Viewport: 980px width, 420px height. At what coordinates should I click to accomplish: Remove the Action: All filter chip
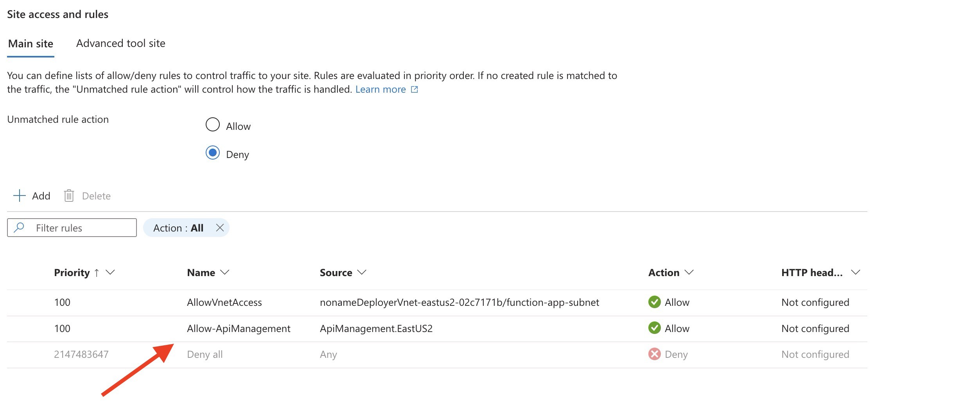pos(220,228)
